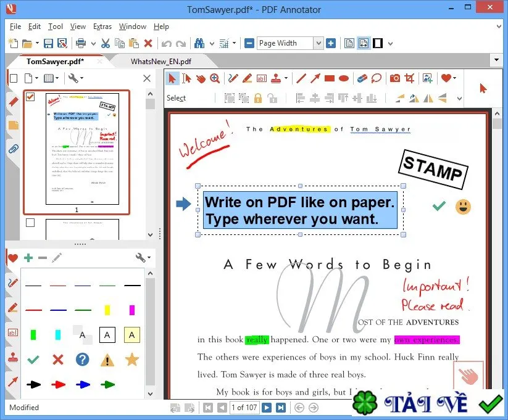The image size is (508, 420).
Task: Print the document
Action: tap(81, 43)
